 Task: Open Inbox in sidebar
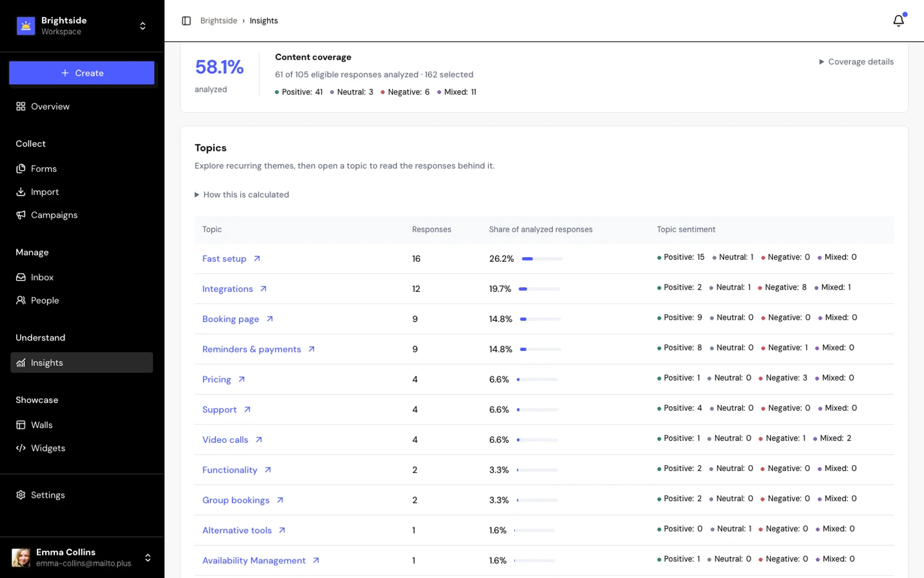point(81,277)
